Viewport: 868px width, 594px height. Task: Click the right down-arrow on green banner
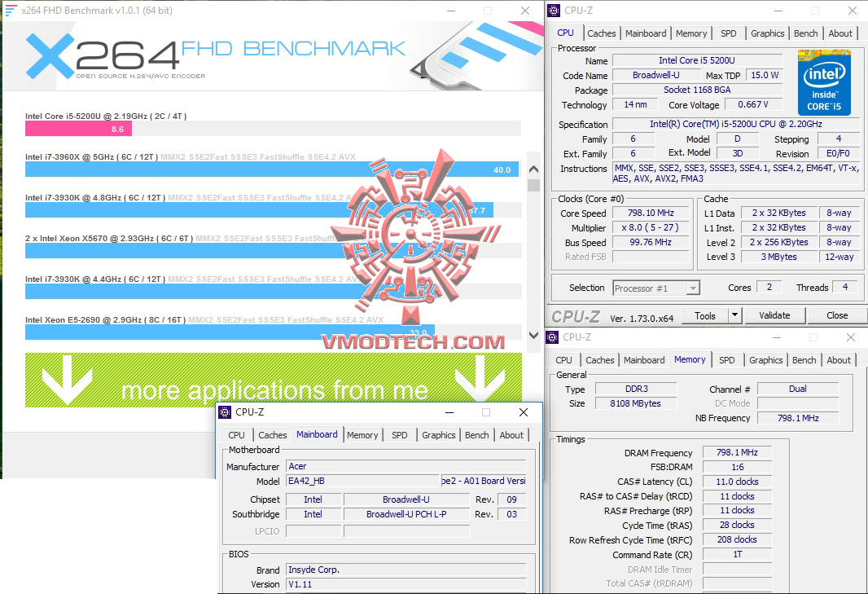[x=480, y=380]
